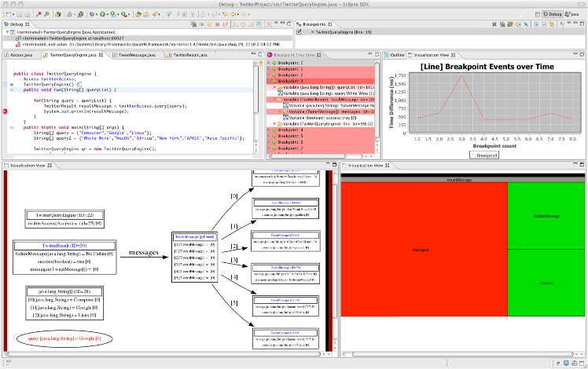Click Remove Selected Breakpoint icon
The width and height of the screenshot is (588, 369).
point(494,24)
